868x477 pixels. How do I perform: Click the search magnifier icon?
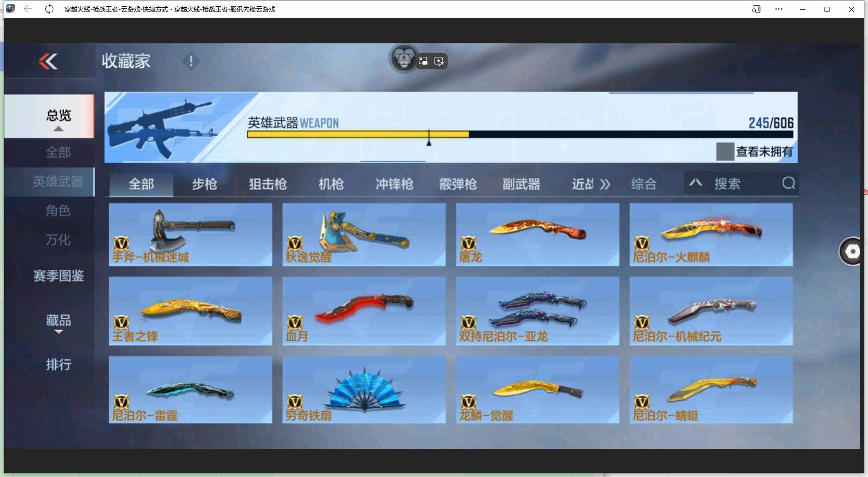[x=789, y=183]
